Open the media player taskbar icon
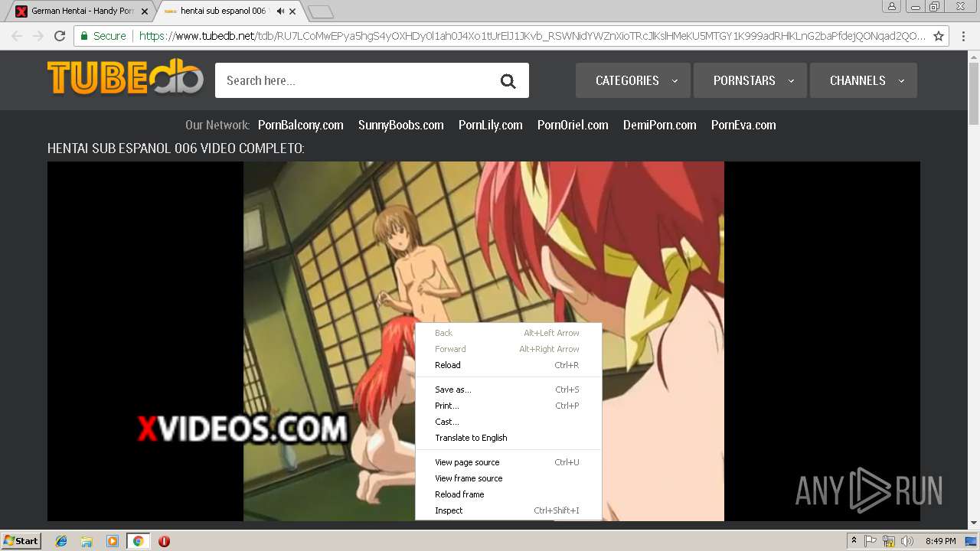This screenshot has width=980, height=551. coord(113,541)
